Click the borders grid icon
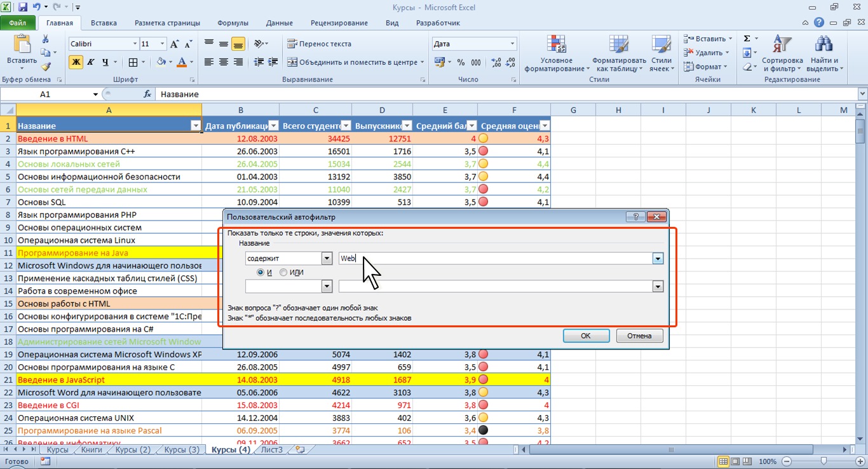868x469 pixels. [133, 62]
